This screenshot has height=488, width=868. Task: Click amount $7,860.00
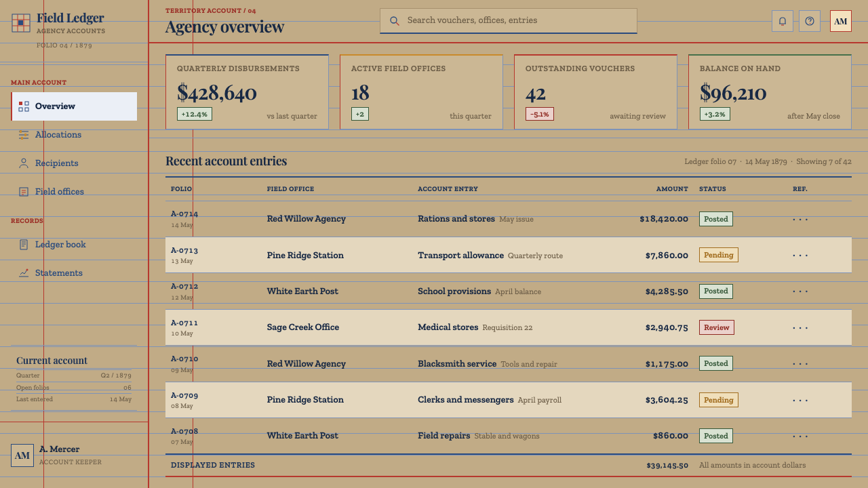[x=667, y=256]
